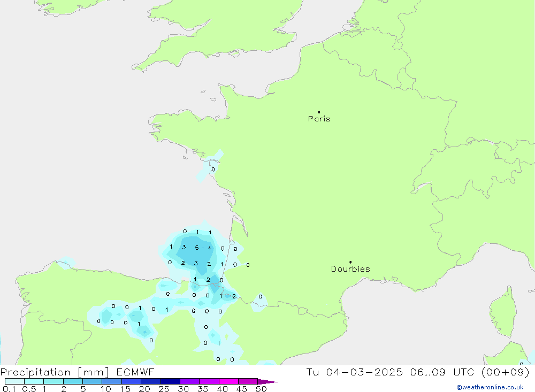The height and width of the screenshot is (392, 535).
Task: Click the precipitation value 5 near the Bay of Biscay
Action: 197,248
